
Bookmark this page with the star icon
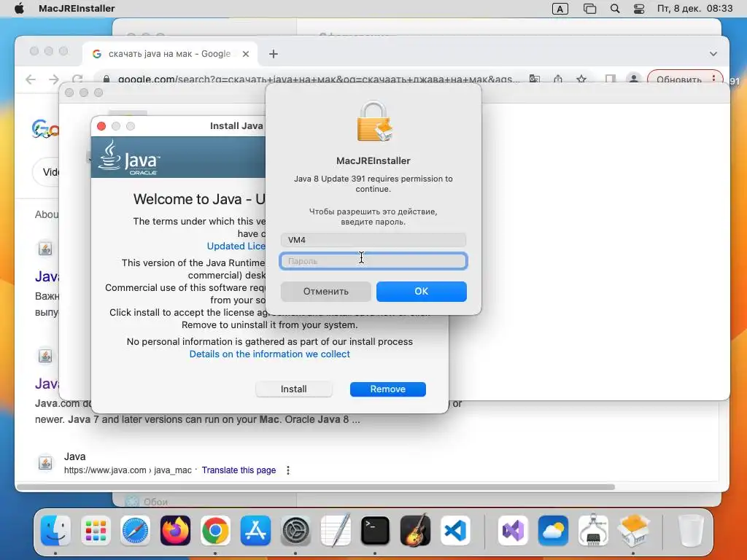(x=581, y=79)
